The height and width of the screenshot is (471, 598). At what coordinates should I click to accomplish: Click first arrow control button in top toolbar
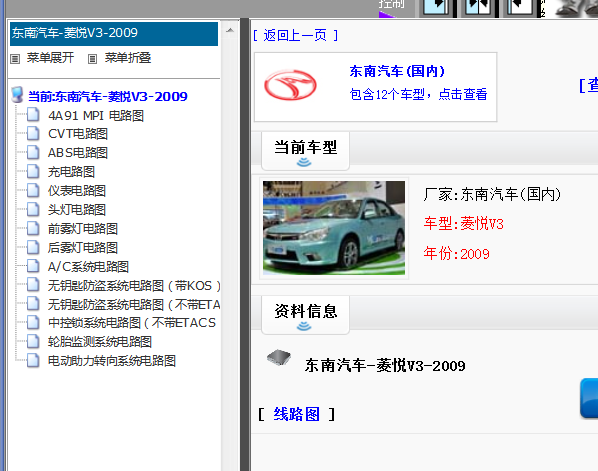tap(436, 8)
